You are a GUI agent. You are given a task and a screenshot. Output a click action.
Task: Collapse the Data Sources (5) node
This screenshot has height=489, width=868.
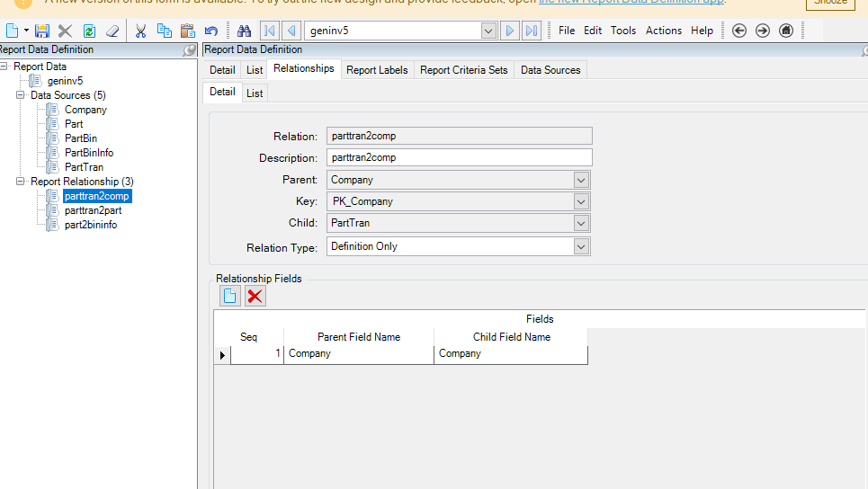coord(21,95)
